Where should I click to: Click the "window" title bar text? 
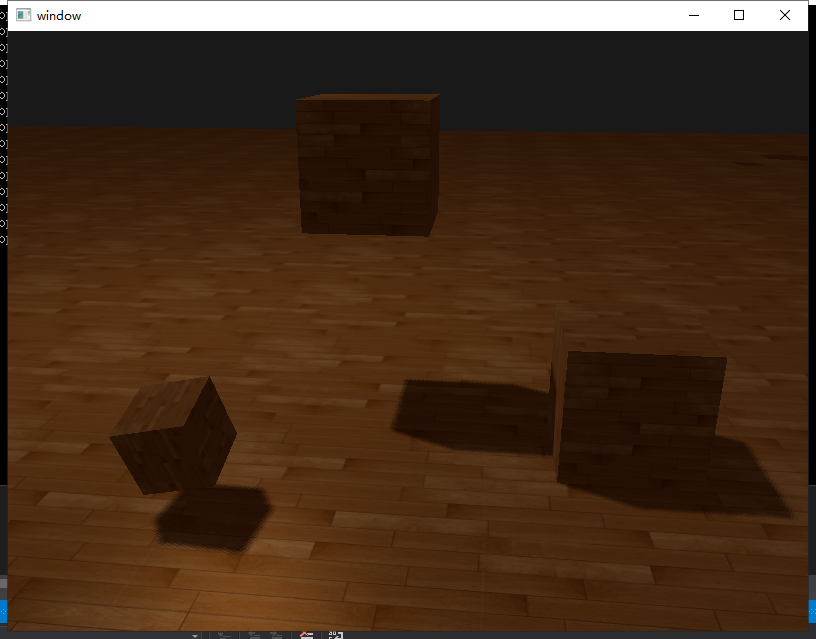pyautogui.click(x=59, y=16)
